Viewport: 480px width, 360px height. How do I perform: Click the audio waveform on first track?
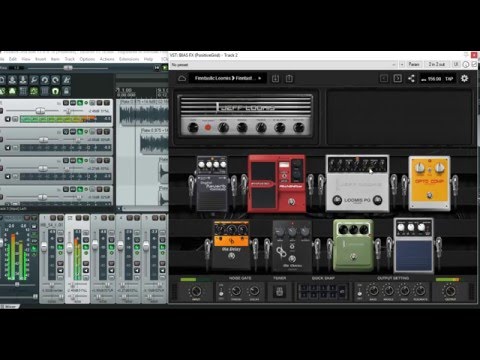tap(144, 114)
